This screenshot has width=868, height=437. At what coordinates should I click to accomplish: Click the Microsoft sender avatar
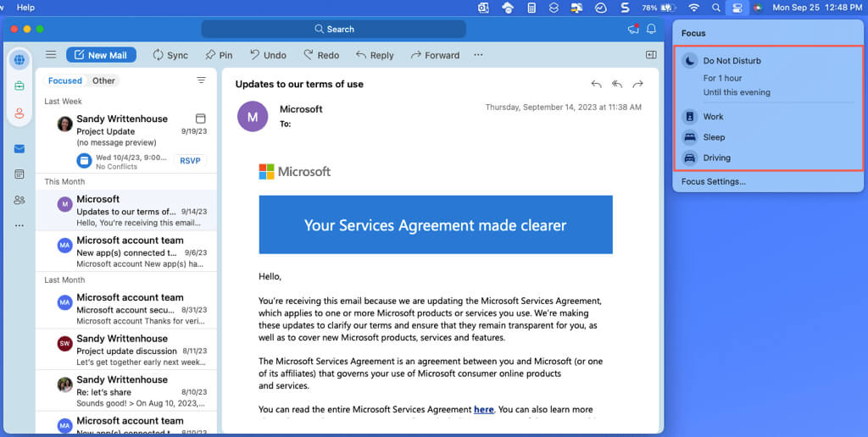[253, 116]
